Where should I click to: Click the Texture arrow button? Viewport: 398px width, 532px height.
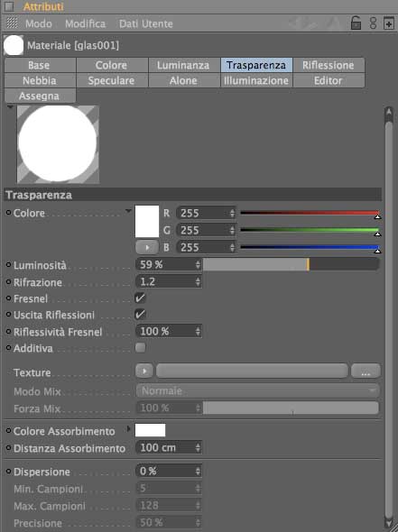point(144,371)
